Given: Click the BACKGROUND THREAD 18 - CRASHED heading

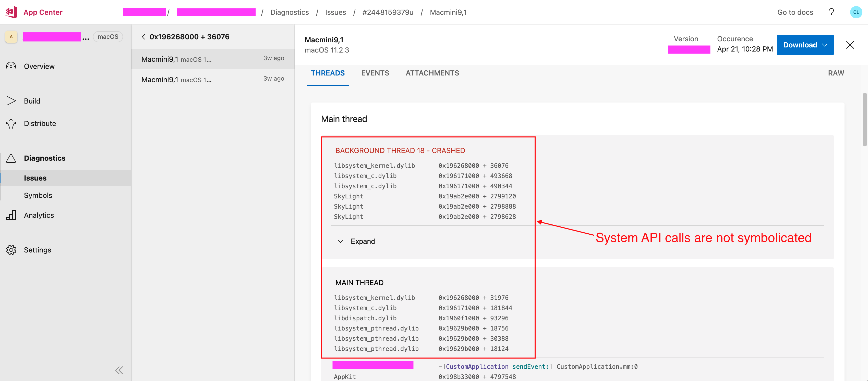Looking at the screenshot, I should (400, 150).
